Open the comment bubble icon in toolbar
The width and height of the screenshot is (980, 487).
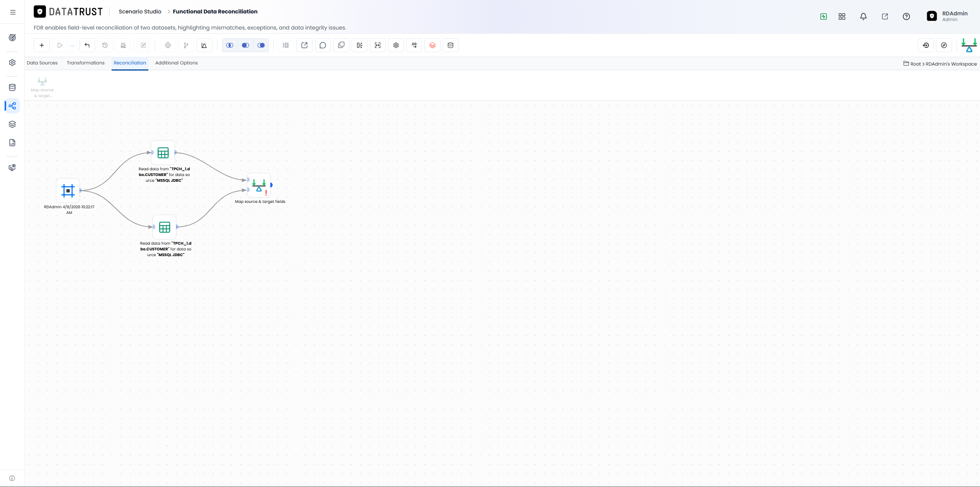tap(323, 45)
